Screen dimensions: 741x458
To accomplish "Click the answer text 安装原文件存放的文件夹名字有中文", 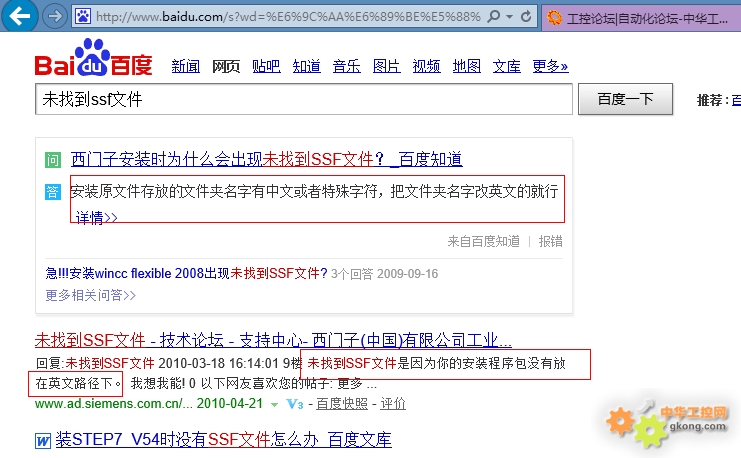I will [314, 191].
